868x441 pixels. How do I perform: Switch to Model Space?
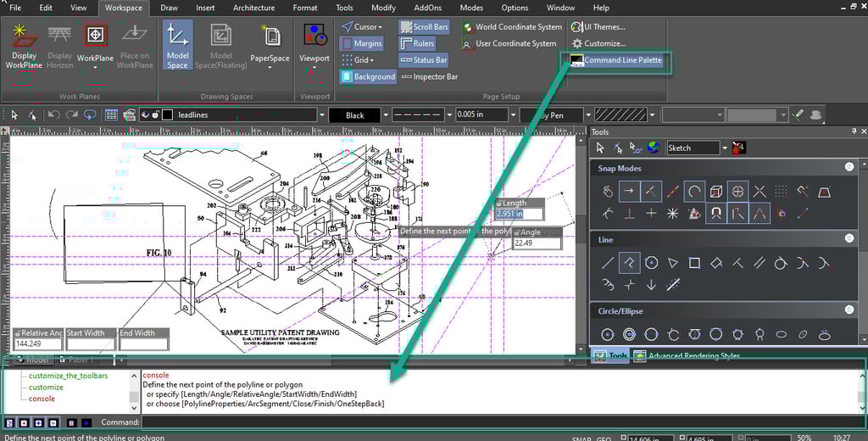pos(178,46)
